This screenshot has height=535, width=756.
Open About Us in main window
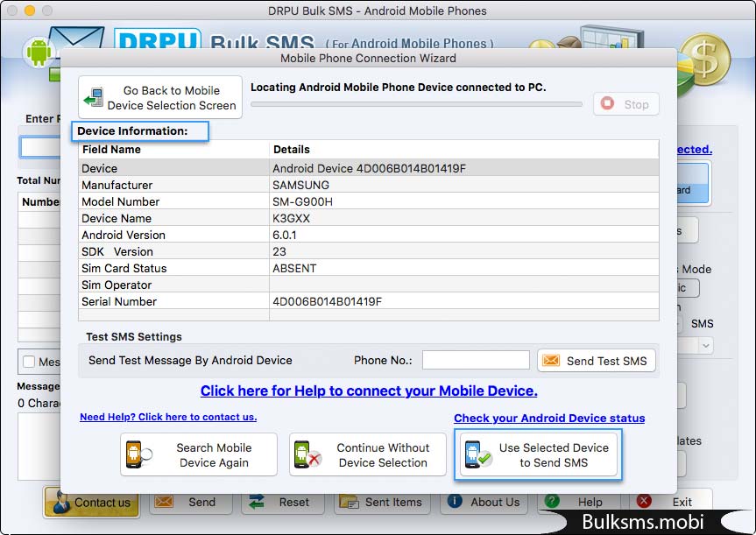(484, 503)
